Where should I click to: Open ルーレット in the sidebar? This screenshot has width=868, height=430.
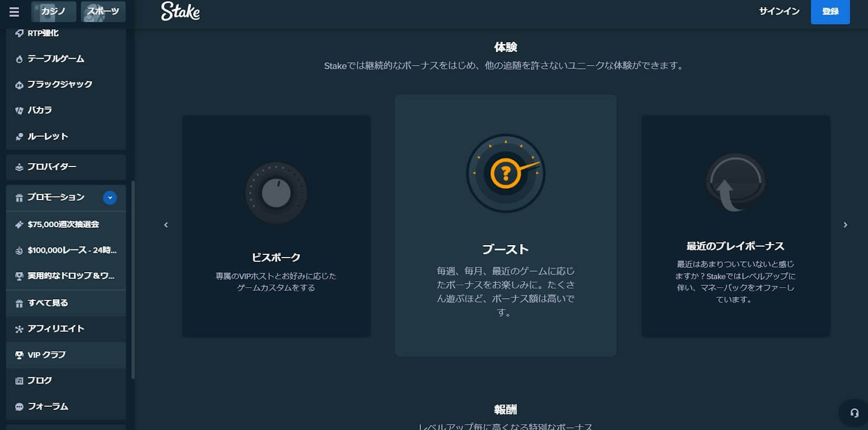click(66, 136)
